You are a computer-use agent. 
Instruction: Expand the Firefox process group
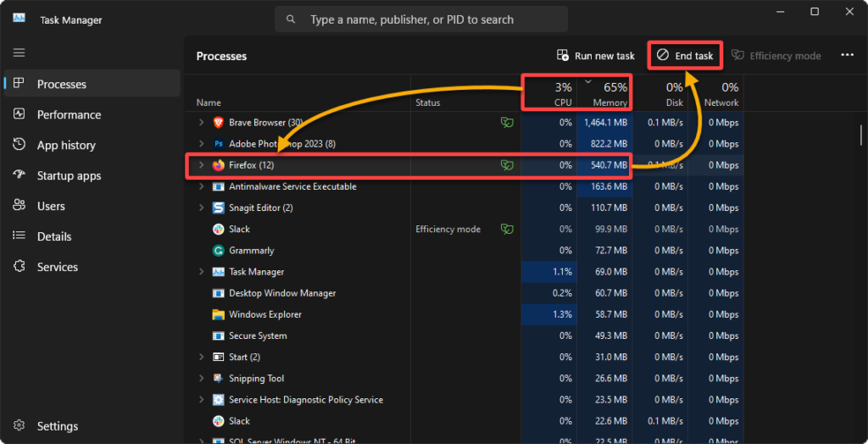201,165
